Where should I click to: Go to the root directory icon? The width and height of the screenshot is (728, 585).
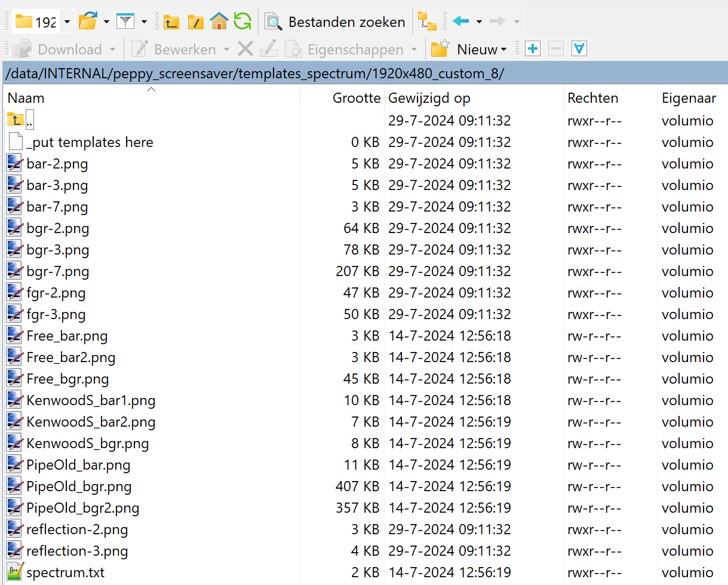click(x=195, y=22)
